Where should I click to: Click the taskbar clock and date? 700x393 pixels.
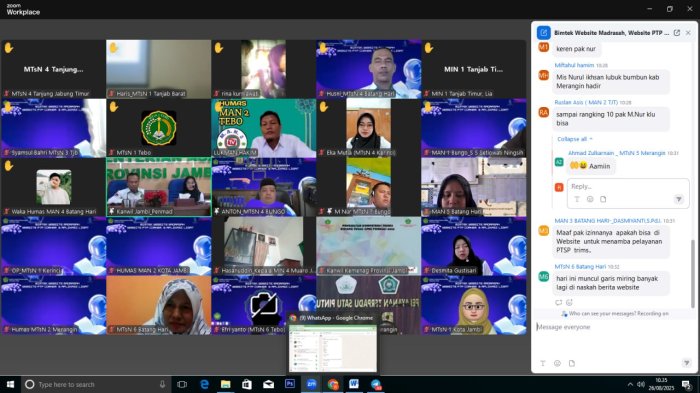(x=661, y=384)
